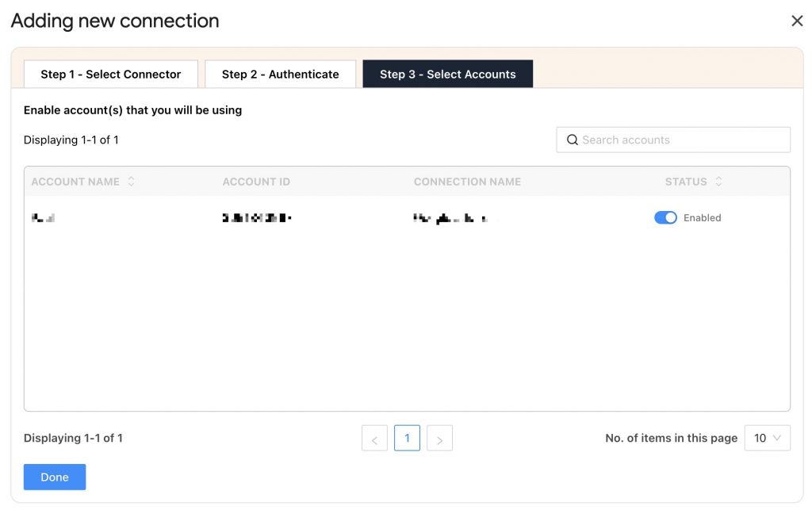
Task: Click the Account Name column header
Action: [x=75, y=182]
